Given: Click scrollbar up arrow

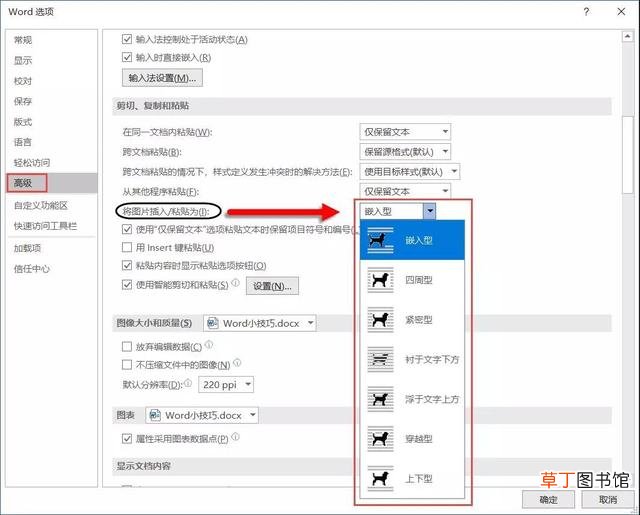Looking at the screenshot, I should 627,37.
